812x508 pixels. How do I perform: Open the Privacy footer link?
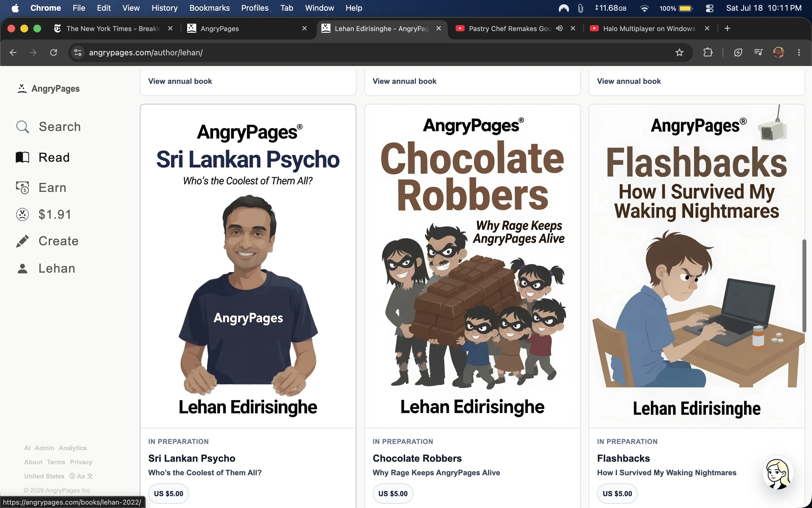tap(81, 462)
